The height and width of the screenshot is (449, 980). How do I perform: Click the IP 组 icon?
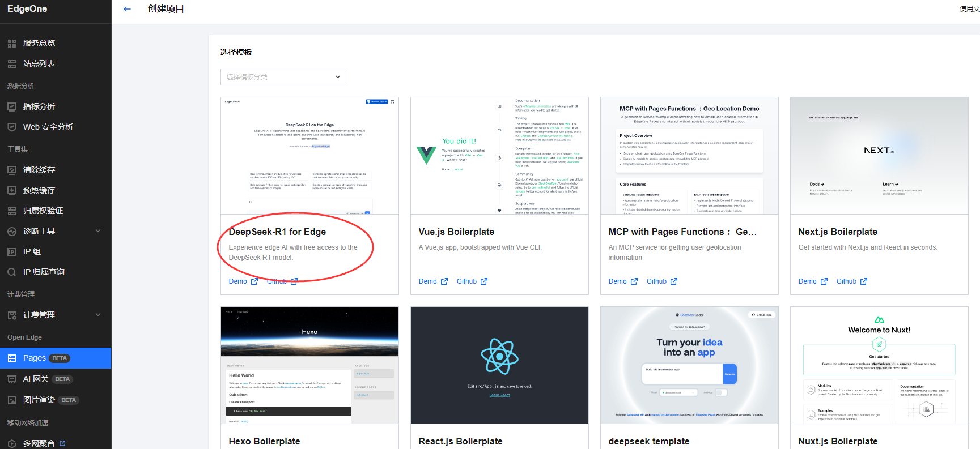pos(12,251)
